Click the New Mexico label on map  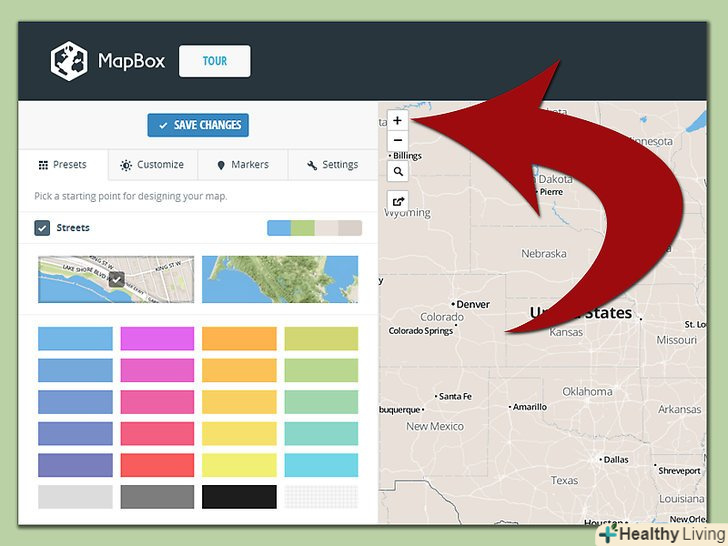(435, 426)
